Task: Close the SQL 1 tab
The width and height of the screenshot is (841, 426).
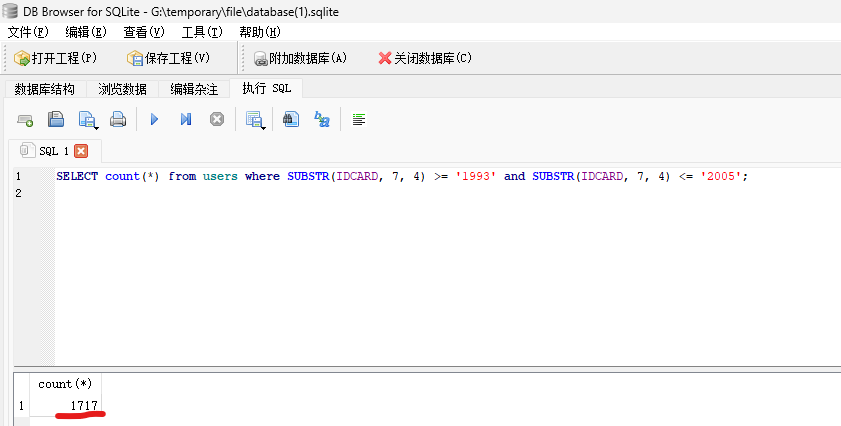Action: tap(81, 151)
